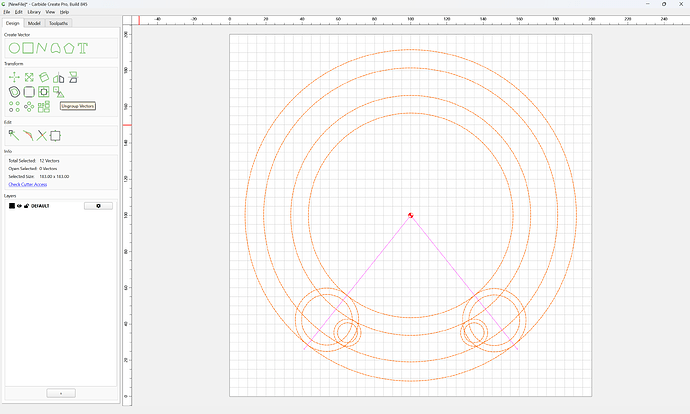690x414 pixels.
Task: Open the Circular Array tool
Action: coord(29,106)
